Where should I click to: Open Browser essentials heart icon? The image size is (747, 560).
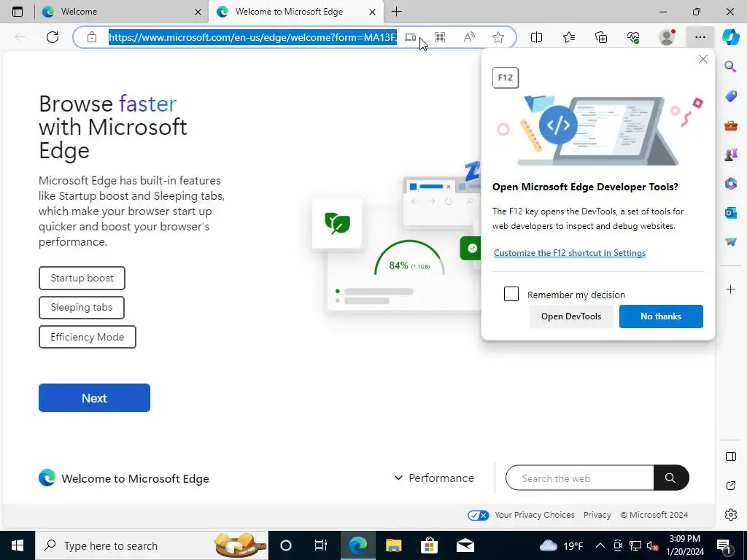[633, 37]
